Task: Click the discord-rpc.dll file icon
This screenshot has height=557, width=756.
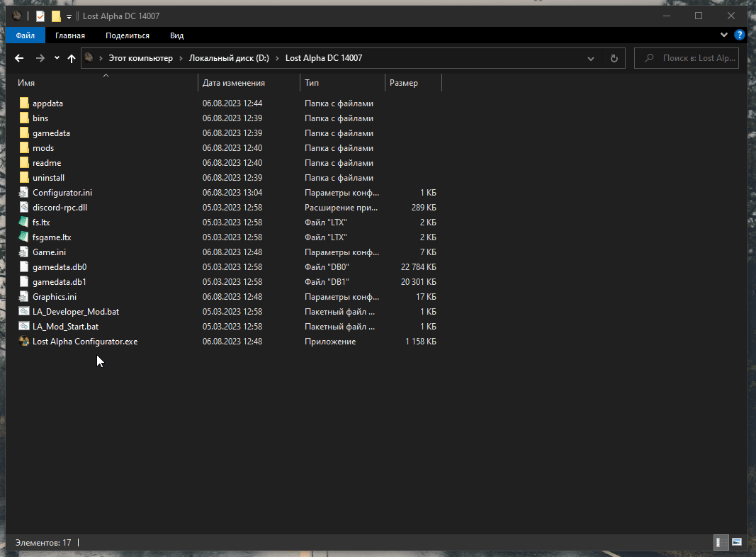Action: tap(23, 208)
